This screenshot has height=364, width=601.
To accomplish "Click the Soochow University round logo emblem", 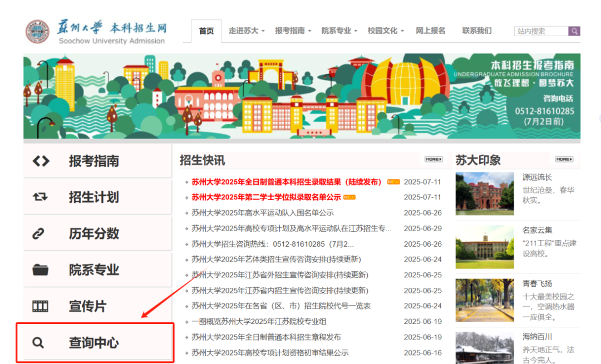I will pyautogui.click(x=37, y=32).
